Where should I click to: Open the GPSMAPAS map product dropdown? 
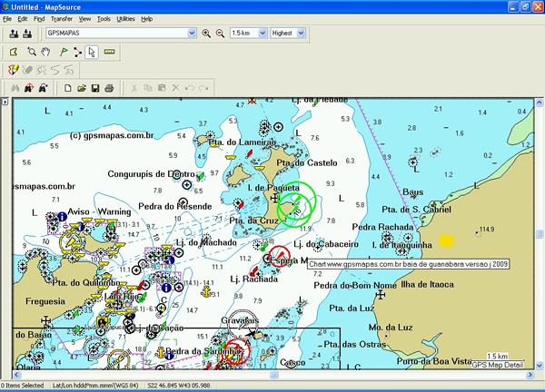pos(191,34)
